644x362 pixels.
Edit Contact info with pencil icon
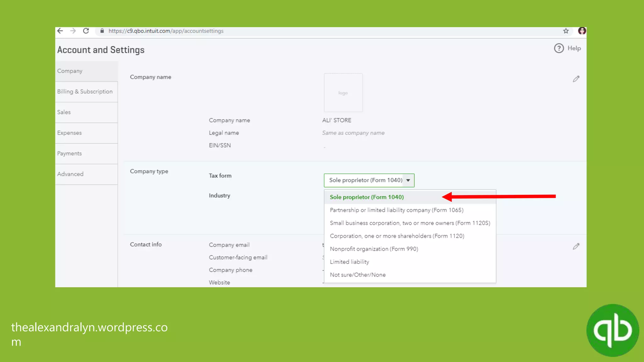point(576,246)
